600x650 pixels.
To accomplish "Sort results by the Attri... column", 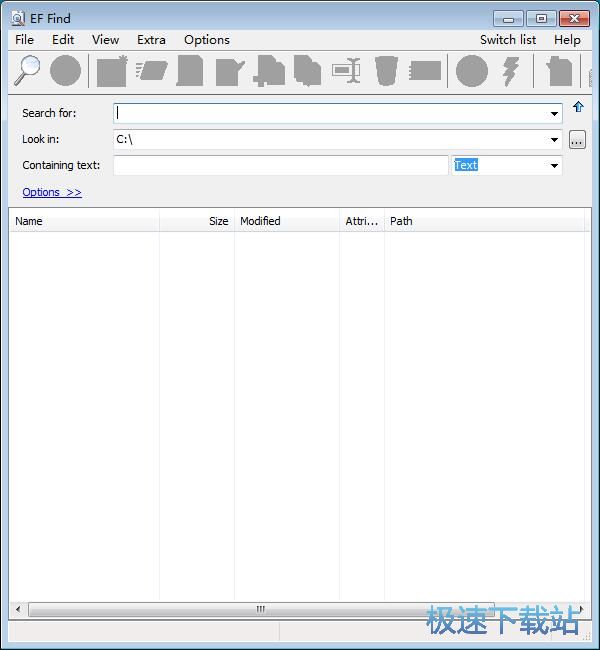I will click(x=362, y=221).
